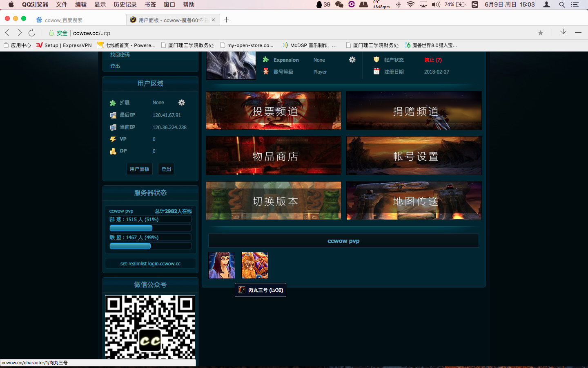Click the gear icon next to 扩展 in sidebar
588x368 pixels.
click(x=181, y=103)
